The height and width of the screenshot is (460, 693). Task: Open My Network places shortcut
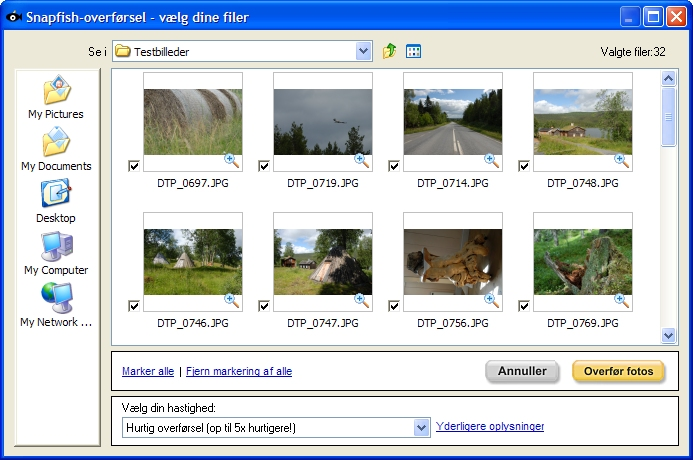[x=56, y=305]
